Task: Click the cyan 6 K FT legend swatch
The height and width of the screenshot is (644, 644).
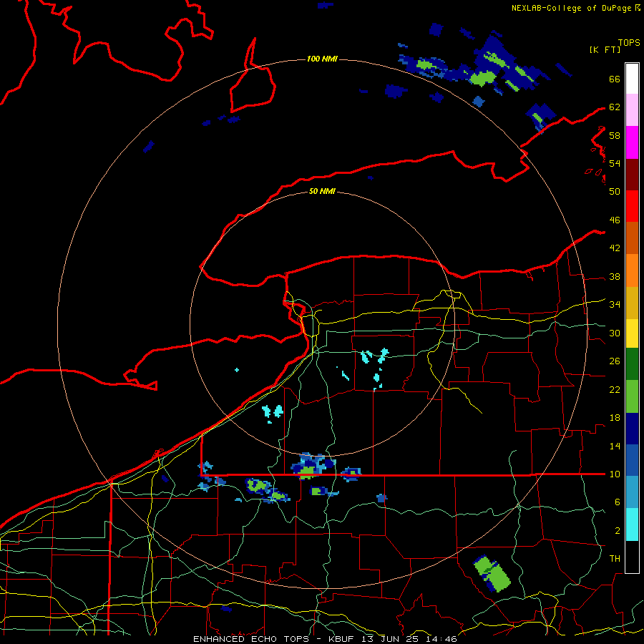Action: [x=632, y=525]
